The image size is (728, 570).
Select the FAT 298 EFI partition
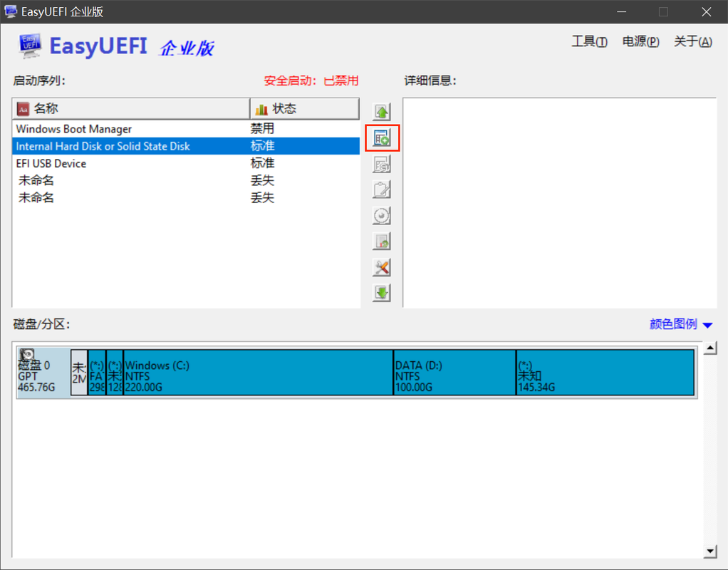coord(97,373)
